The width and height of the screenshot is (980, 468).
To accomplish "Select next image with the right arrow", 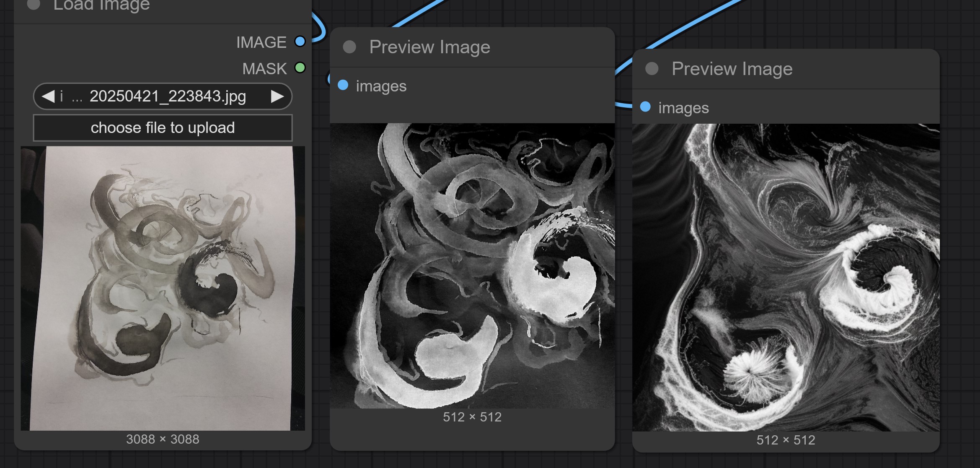I will coord(277,96).
